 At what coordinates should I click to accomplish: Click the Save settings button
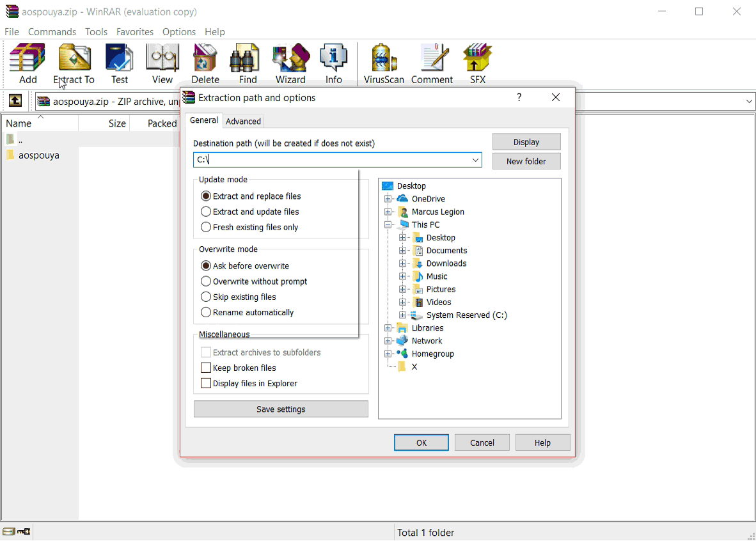tap(281, 409)
